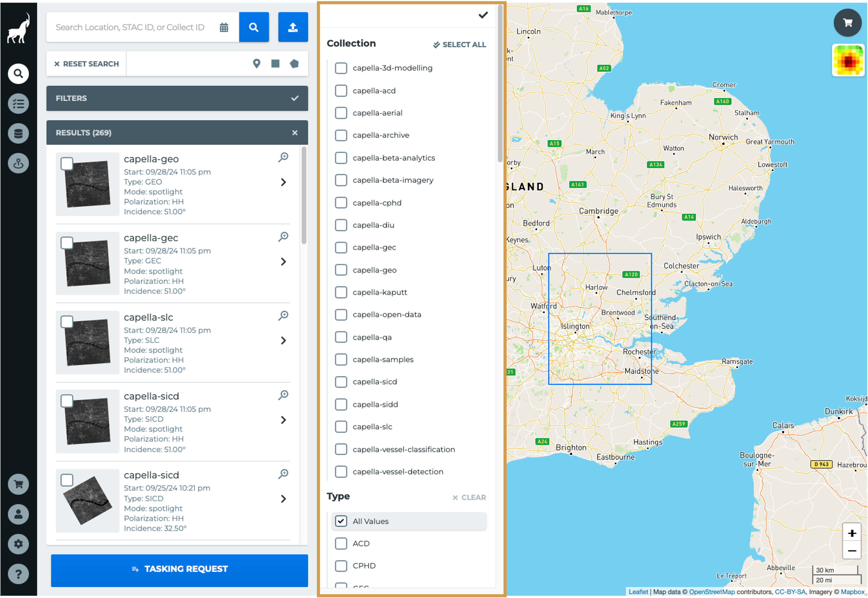
Task: Zoom to the 09/25/24 capella-sicd result
Action: [283, 474]
